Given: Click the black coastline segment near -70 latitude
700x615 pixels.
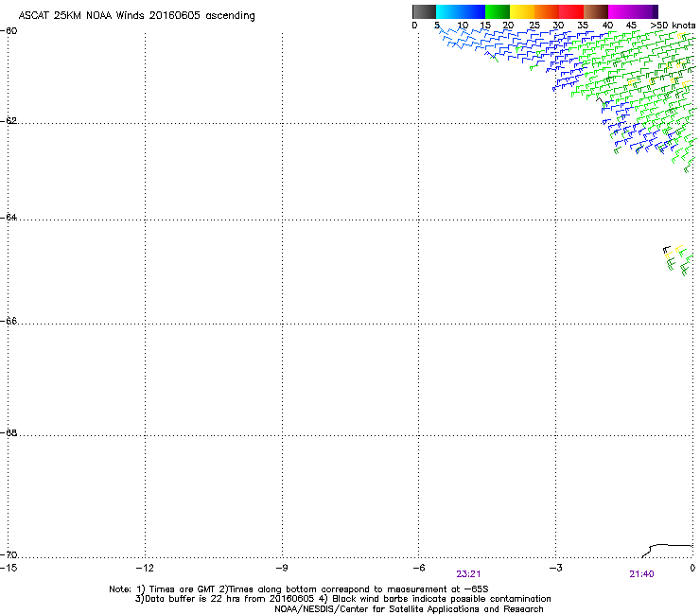Looking at the screenshot, I should 667,551.
